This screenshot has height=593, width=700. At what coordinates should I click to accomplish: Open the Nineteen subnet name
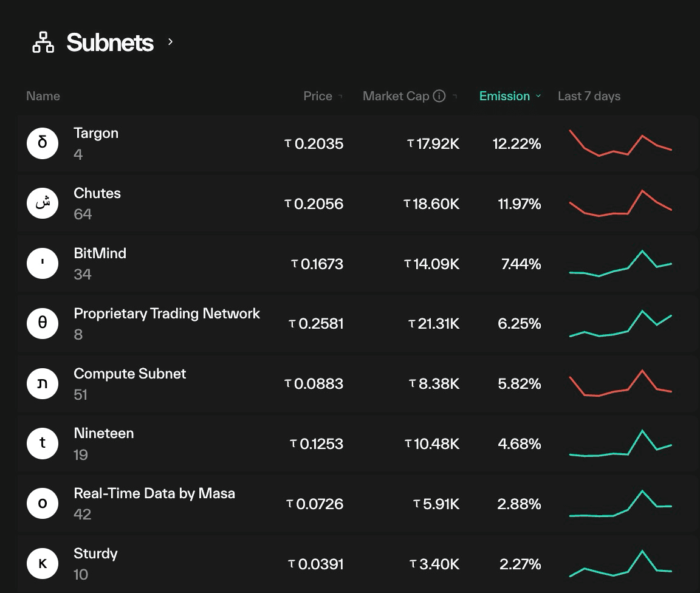tap(103, 433)
